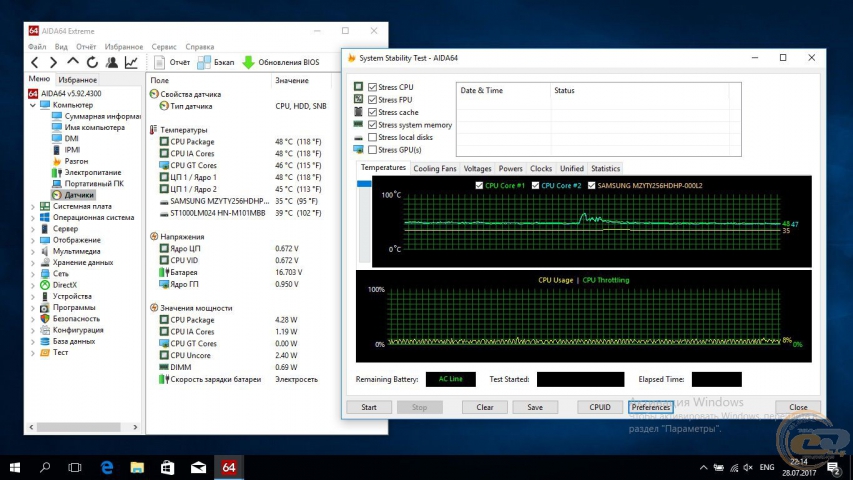Expand the DirectX tree node
The width and height of the screenshot is (853, 480).
coord(33,285)
